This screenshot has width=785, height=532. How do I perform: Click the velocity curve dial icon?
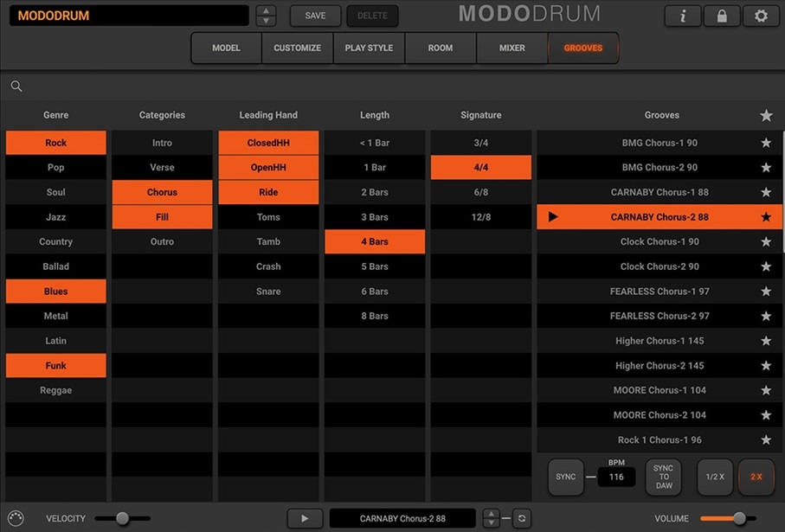[16, 518]
